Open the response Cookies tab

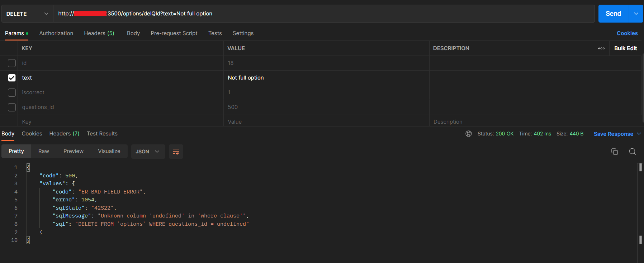[x=32, y=134]
